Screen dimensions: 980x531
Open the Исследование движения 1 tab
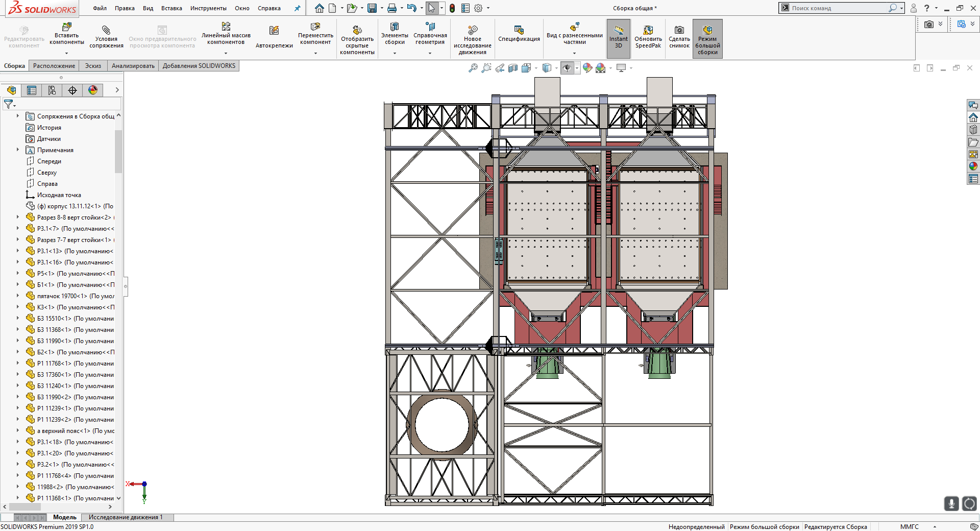pyautogui.click(x=126, y=517)
